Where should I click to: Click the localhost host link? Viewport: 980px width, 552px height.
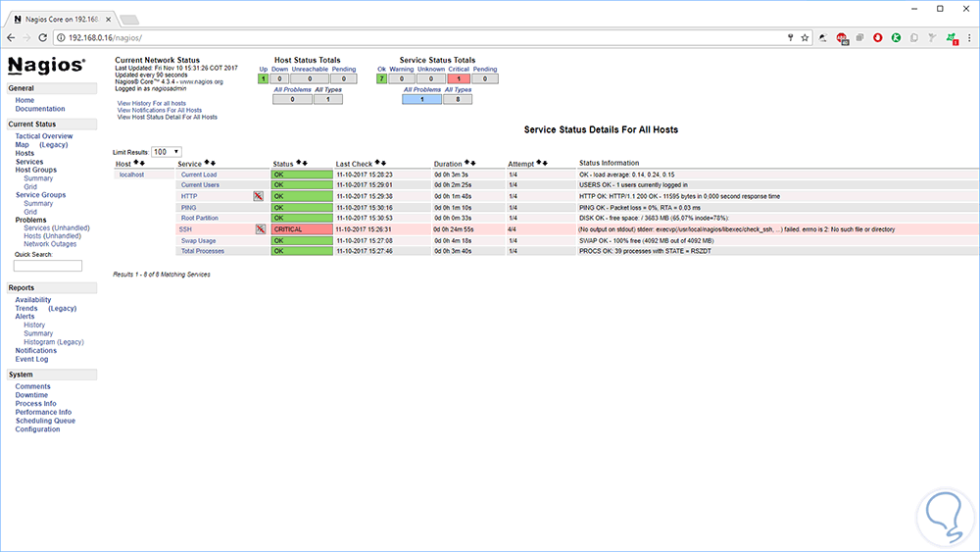coord(131,176)
